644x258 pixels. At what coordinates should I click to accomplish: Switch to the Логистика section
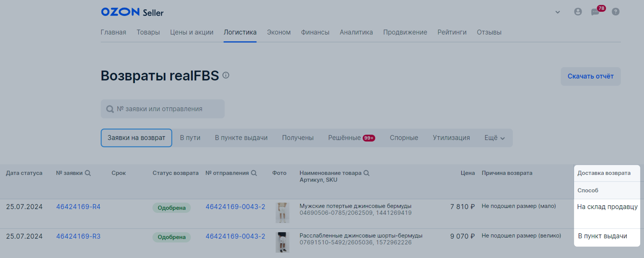[240, 32]
